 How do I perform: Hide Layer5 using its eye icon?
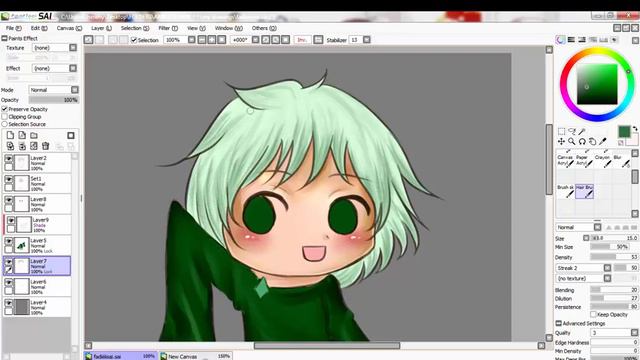coord(8,242)
